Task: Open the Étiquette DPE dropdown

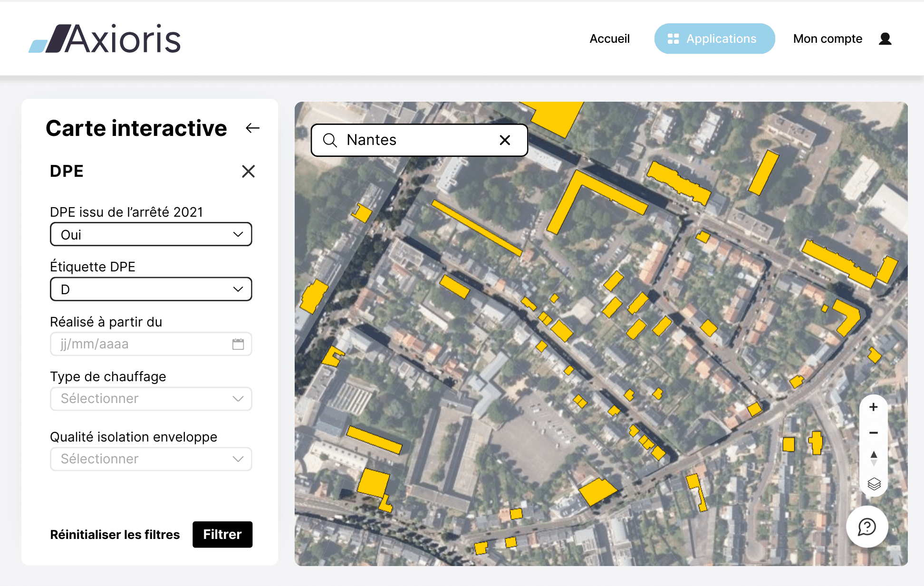Action: coord(151,289)
